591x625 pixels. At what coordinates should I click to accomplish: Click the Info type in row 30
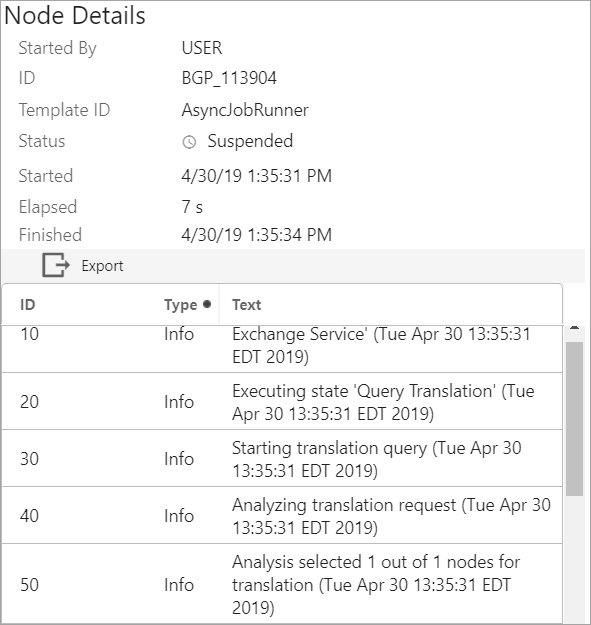[179, 459]
